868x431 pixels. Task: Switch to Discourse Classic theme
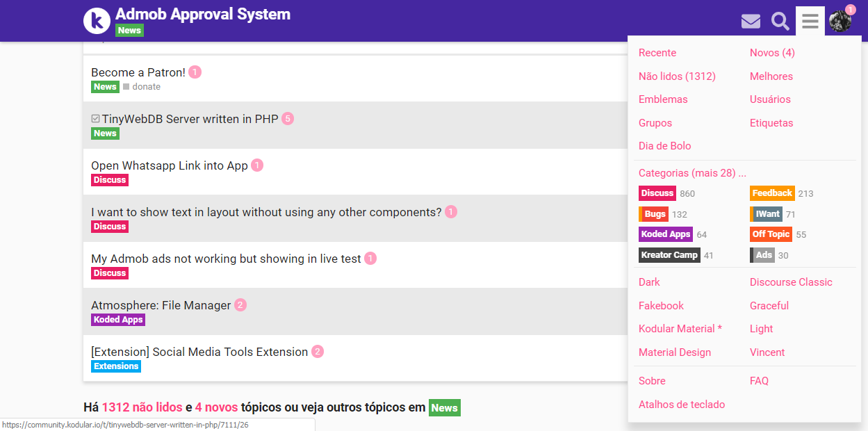791,282
